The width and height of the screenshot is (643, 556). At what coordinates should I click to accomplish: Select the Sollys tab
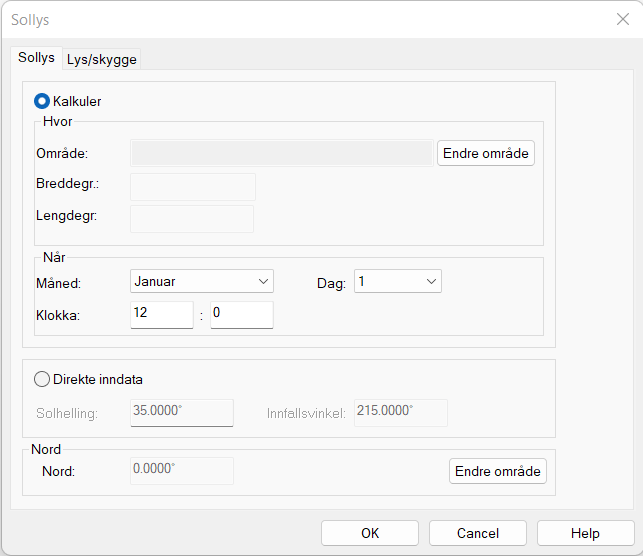point(37,58)
